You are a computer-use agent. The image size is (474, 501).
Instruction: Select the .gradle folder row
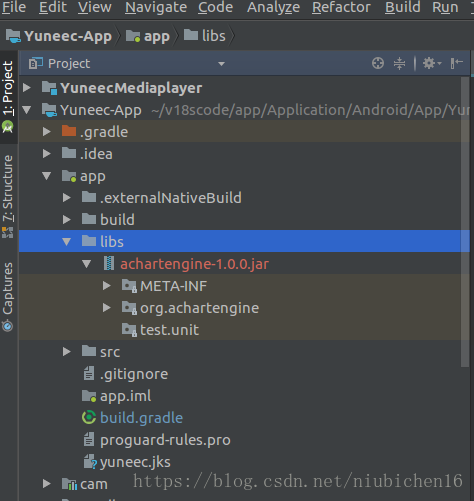pos(244,132)
